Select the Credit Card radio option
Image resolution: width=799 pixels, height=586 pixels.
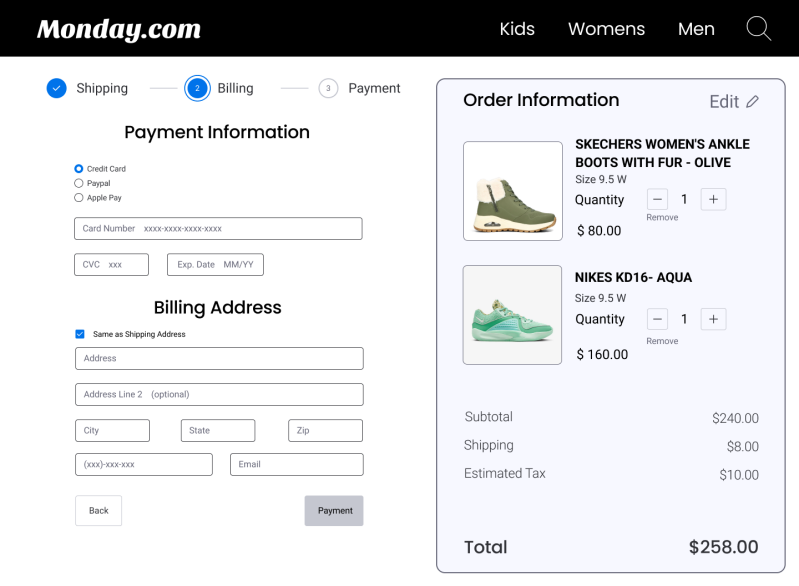(79, 169)
